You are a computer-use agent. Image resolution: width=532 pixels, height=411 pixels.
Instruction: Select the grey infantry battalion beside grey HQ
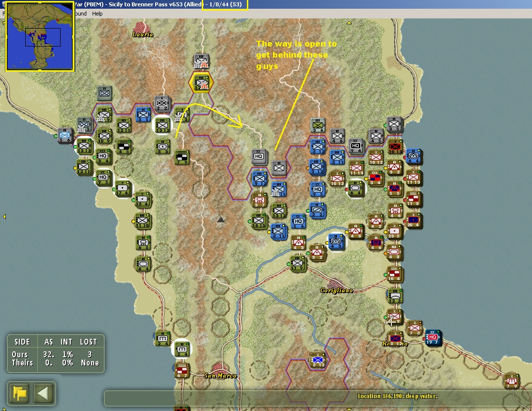(279, 168)
